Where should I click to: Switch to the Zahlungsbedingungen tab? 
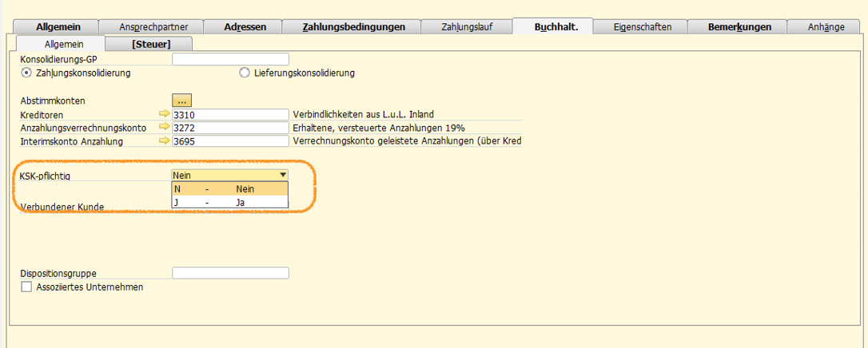click(x=353, y=27)
